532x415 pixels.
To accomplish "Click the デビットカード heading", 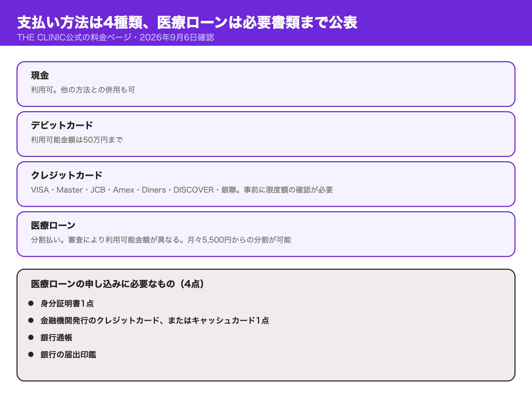I will pos(62,125).
